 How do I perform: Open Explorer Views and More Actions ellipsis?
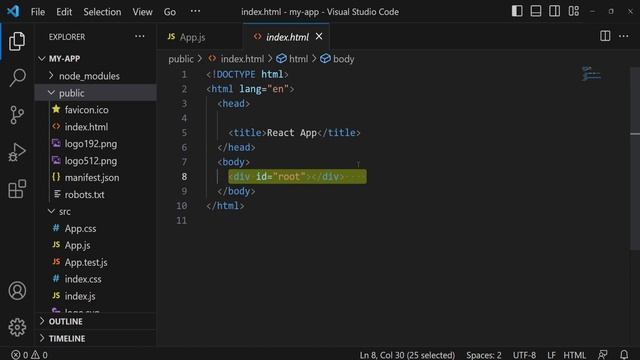pos(140,36)
